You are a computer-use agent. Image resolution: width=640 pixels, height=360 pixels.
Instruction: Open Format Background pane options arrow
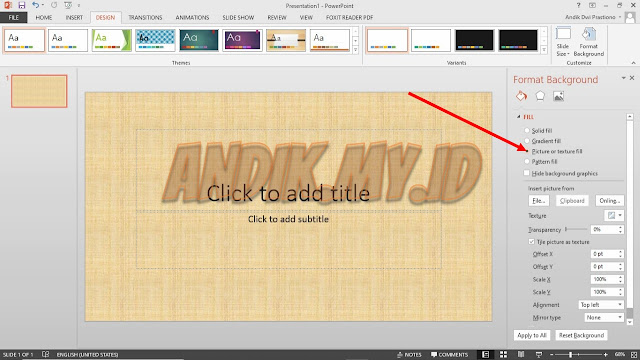[x=623, y=78]
